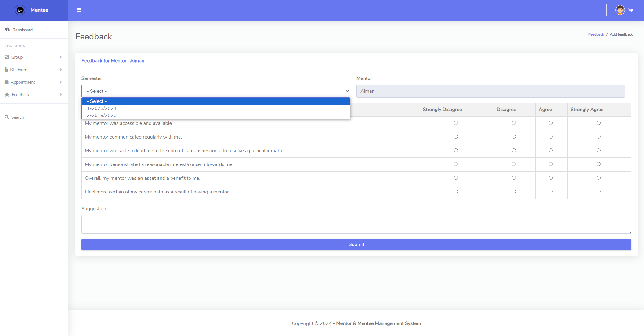Click the fiqrie user avatar

click(620, 10)
